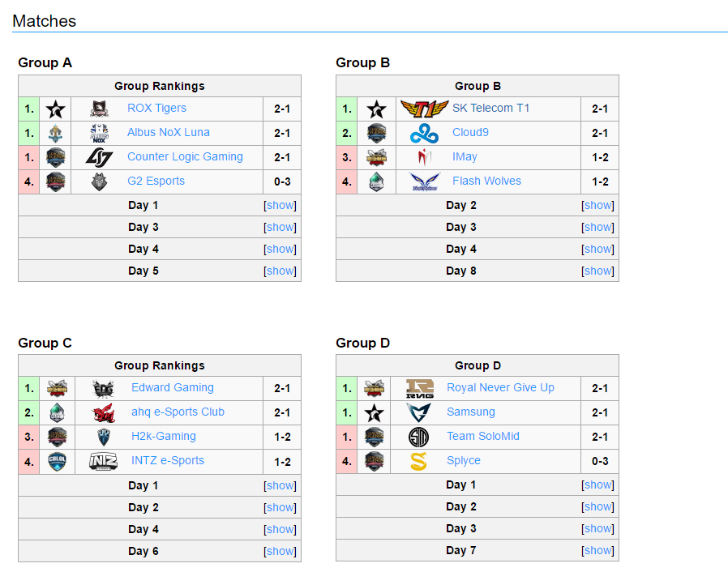Image resolution: width=728 pixels, height=572 pixels.
Task: Click the Team SoloMid logo icon
Action: click(418, 437)
